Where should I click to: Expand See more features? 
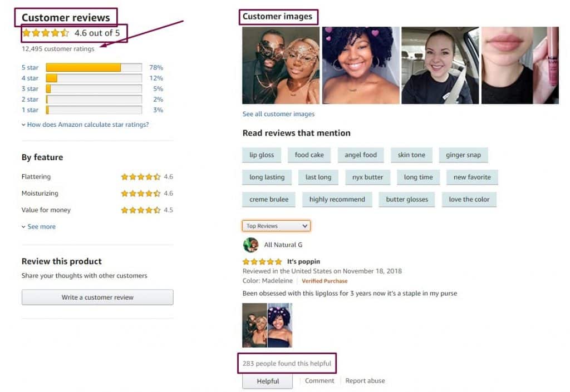pos(38,226)
